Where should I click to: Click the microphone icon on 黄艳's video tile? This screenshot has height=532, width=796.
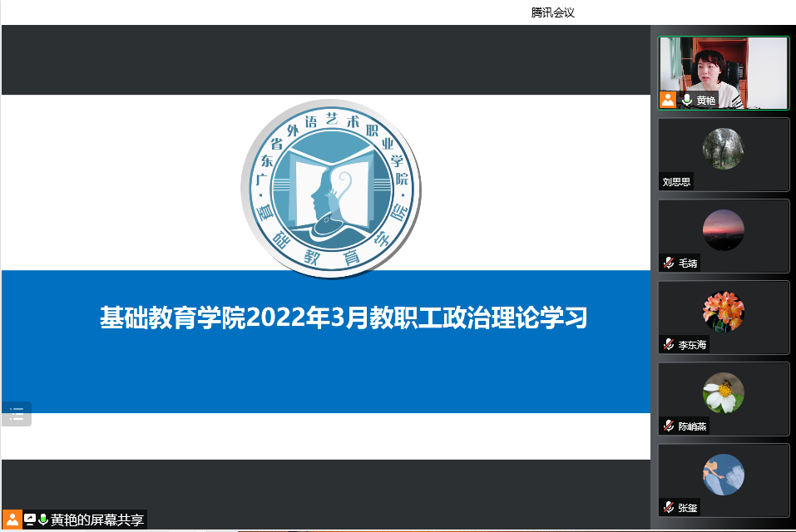click(x=687, y=100)
